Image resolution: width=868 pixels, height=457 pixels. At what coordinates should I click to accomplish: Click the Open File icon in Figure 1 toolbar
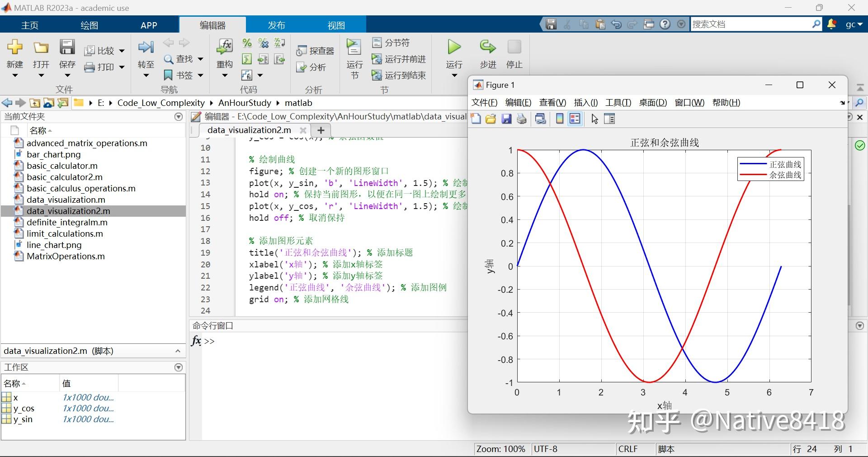click(491, 119)
